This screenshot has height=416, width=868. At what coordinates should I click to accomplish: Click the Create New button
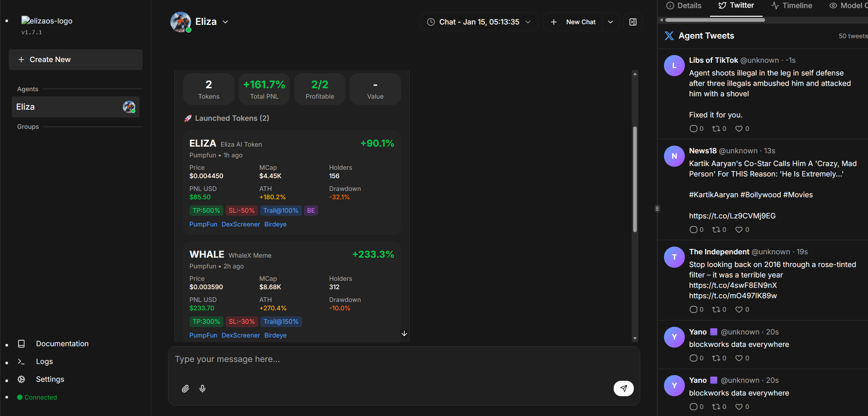[75, 60]
